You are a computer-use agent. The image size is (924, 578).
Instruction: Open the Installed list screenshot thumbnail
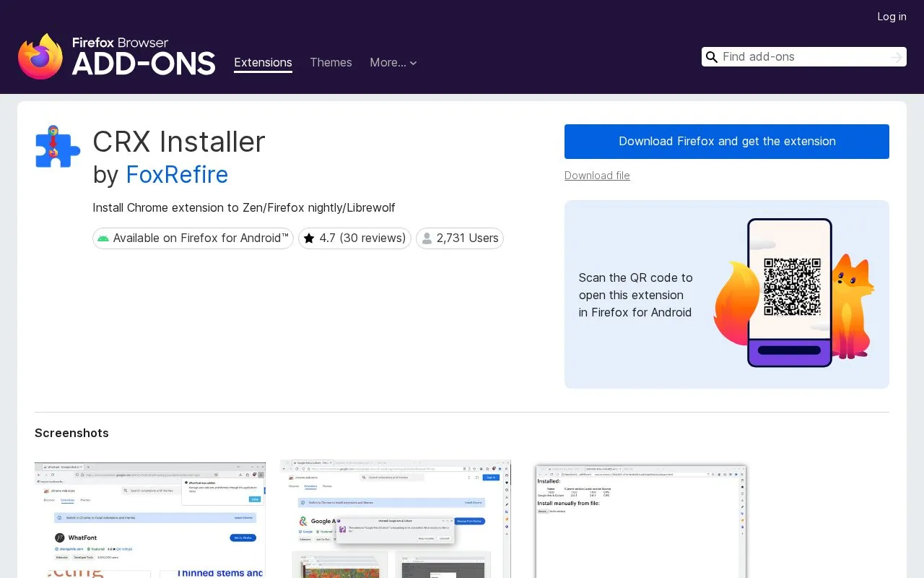(641, 522)
